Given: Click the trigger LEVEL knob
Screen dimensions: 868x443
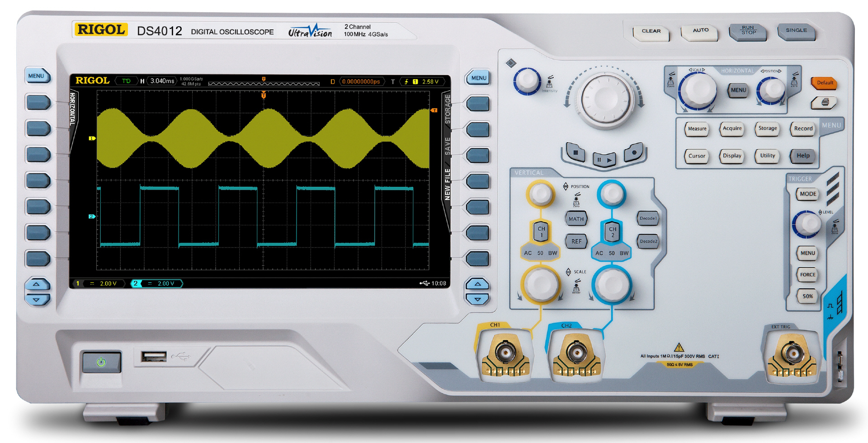Looking at the screenshot, I should point(807,224).
